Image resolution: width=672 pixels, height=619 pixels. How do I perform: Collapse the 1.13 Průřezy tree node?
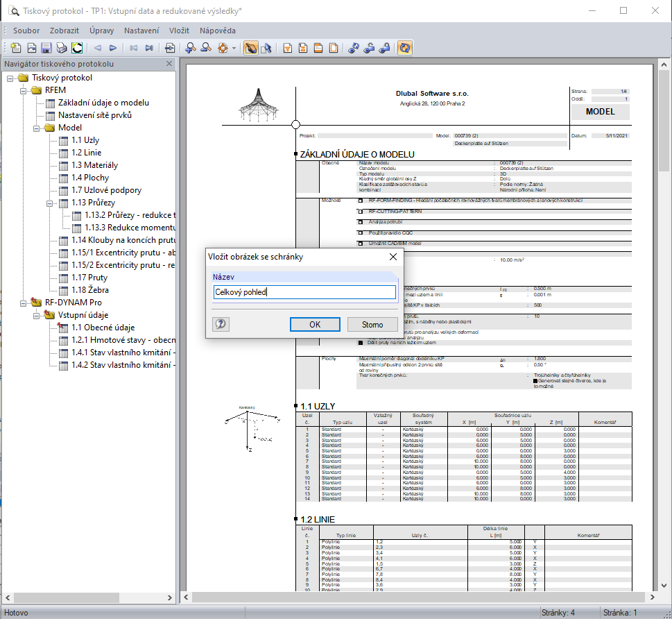tap(49, 203)
